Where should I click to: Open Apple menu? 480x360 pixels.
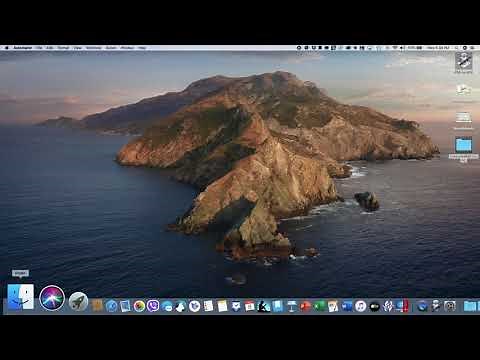pos(7,48)
